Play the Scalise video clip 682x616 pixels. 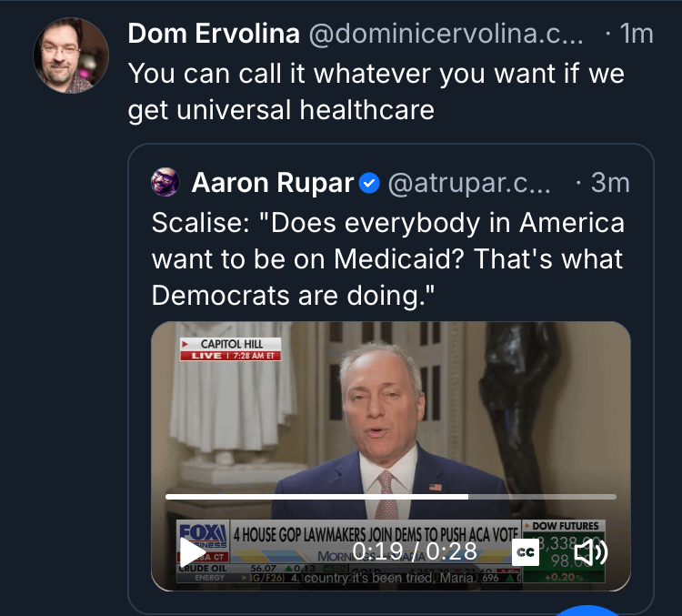click(193, 551)
